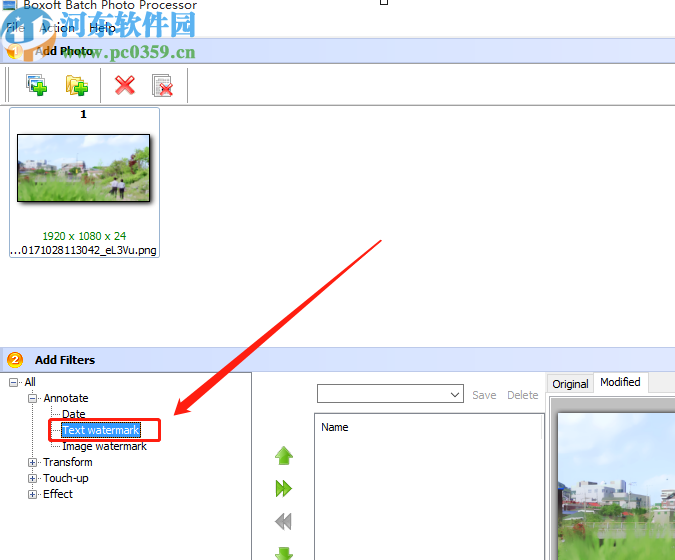The height and width of the screenshot is (560, 675).
Task: Click the Name column header
Action: [x=334, y=427]
